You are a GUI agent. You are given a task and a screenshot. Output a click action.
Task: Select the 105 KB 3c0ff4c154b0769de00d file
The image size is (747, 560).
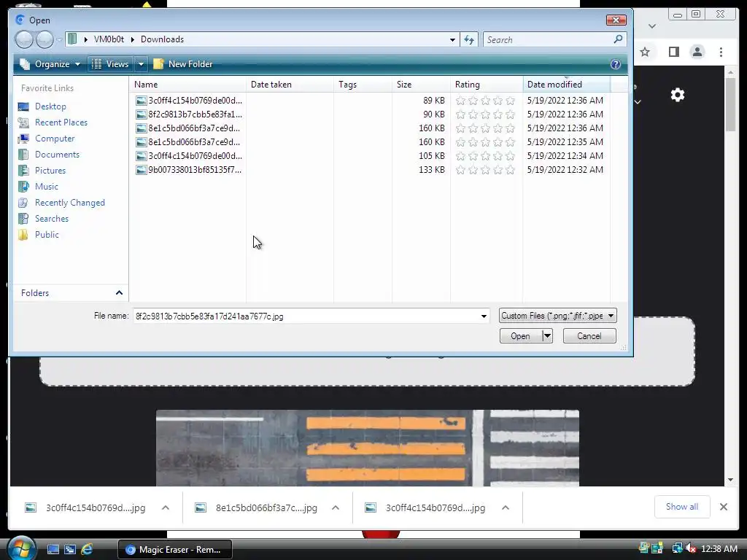click(189, 156)
